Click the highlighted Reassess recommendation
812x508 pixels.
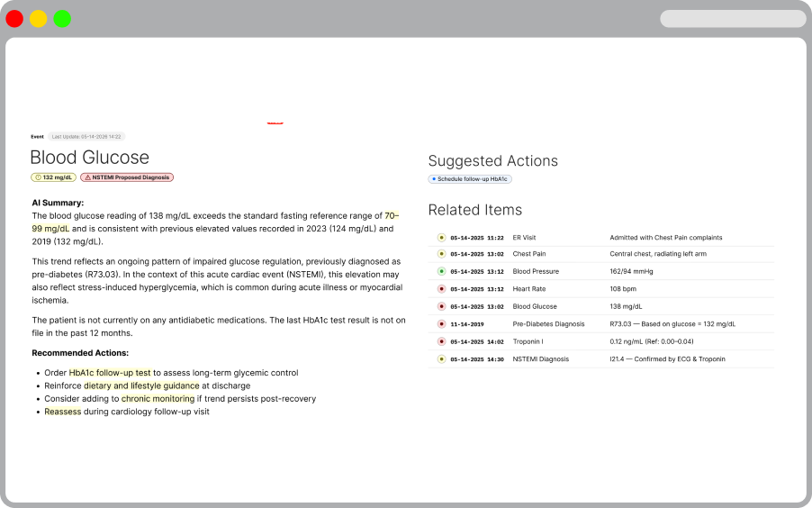tap(63, 412)
